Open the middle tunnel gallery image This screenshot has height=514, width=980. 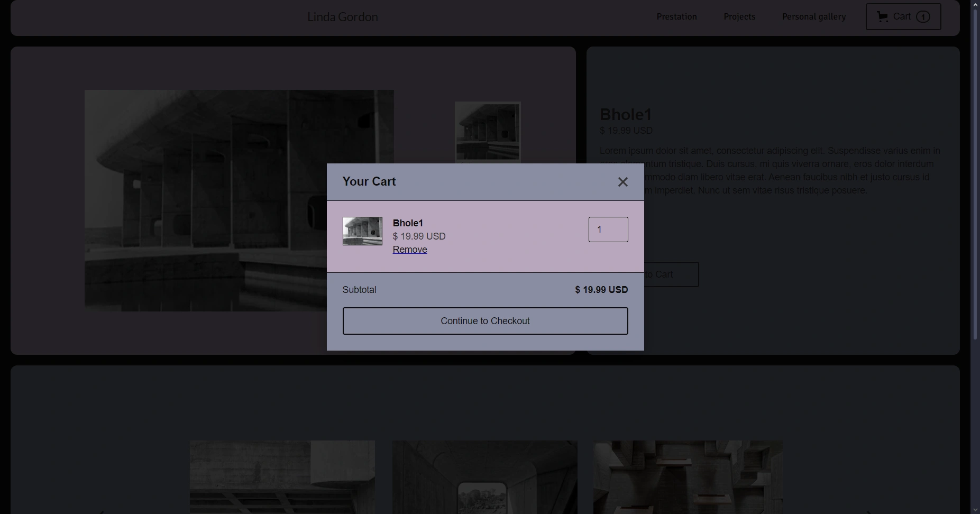point(484,477)
